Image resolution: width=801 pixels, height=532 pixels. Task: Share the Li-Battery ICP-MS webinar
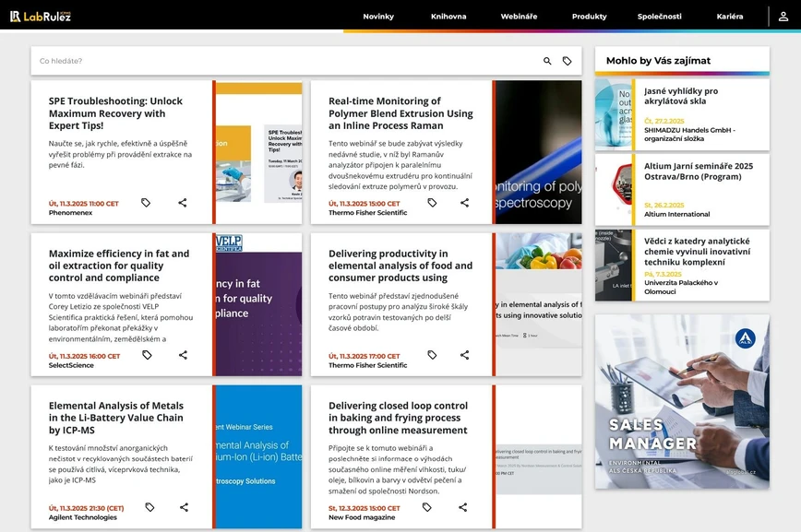pyautogui.click(x=184, y=507)
